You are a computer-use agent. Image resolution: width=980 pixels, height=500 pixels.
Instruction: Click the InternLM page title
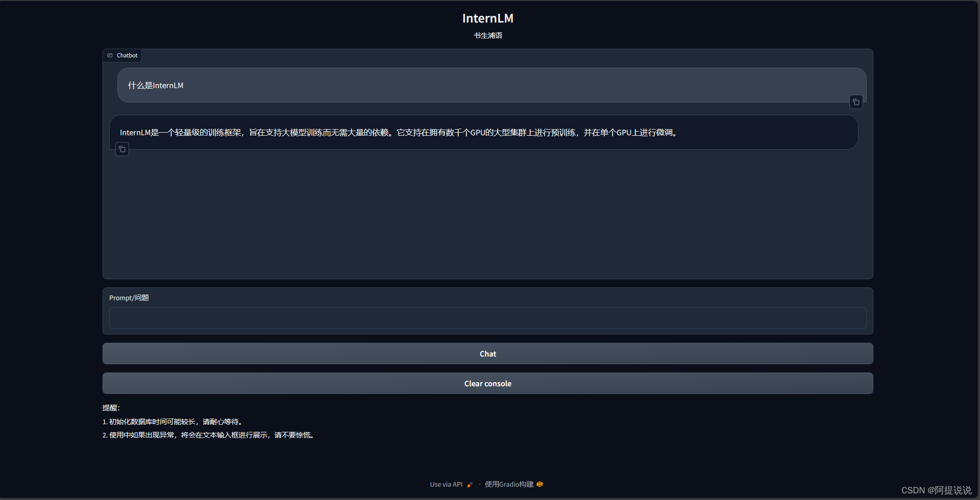tap(487, 18)
